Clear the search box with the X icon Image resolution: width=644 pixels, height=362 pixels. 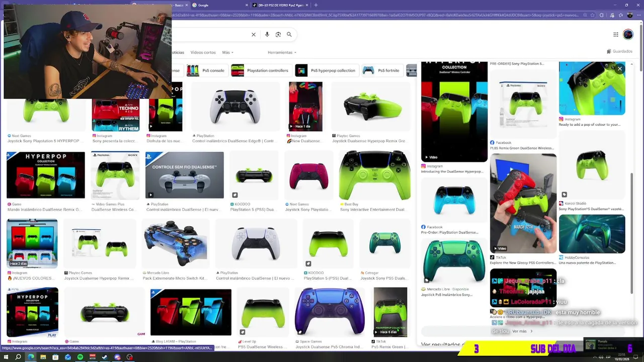pyautogui.click(x=254, y=35)
